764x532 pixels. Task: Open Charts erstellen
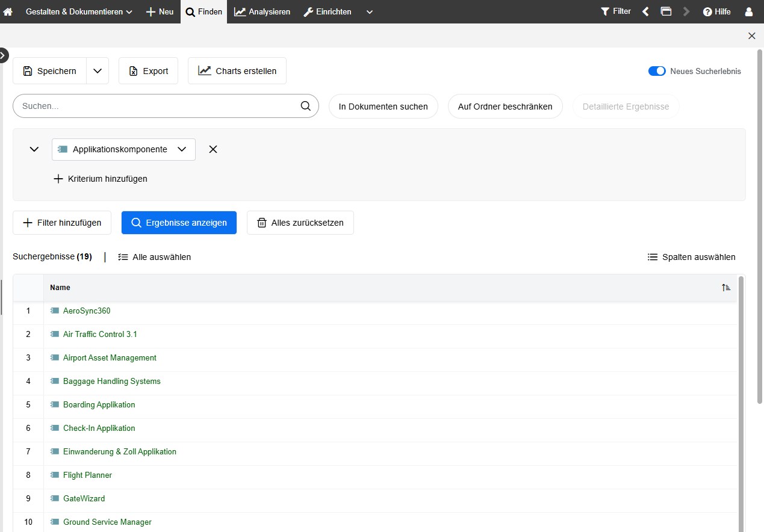pos(237,70)
